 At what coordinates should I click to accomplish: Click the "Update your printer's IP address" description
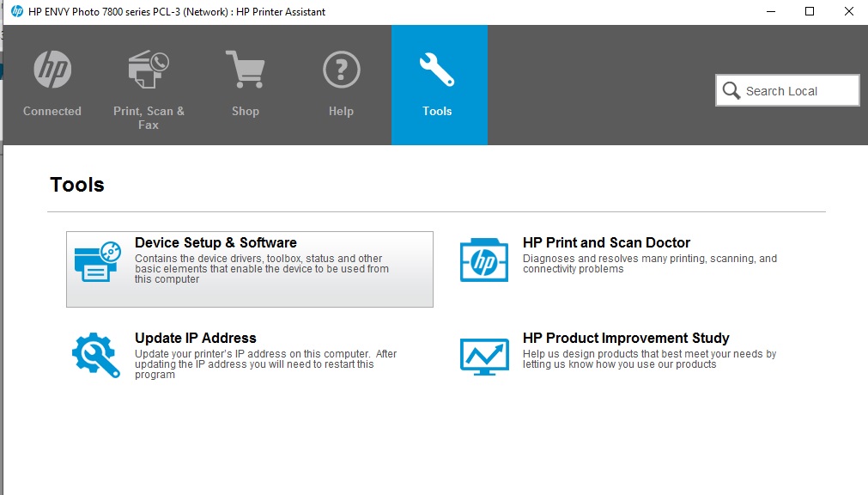tap(265, 364)
